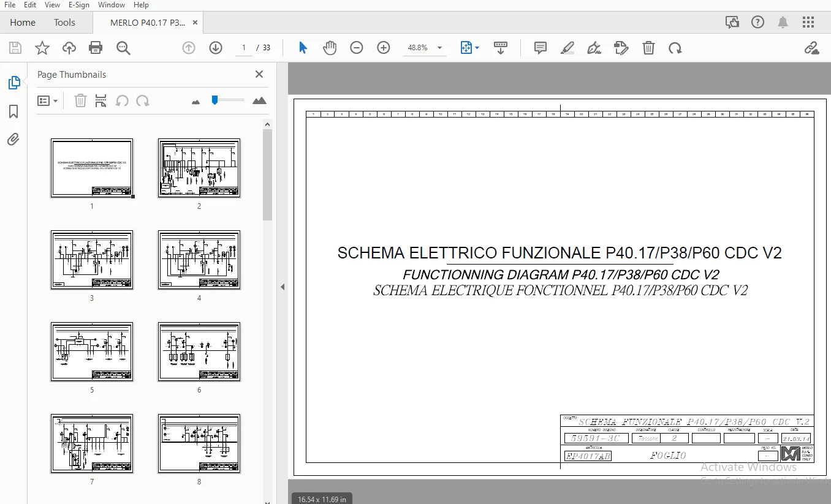The height and width of the screenshot is (504, 831).
Task: Click the scrolling mode keyboard icon
Action: (x=501, y=48)
